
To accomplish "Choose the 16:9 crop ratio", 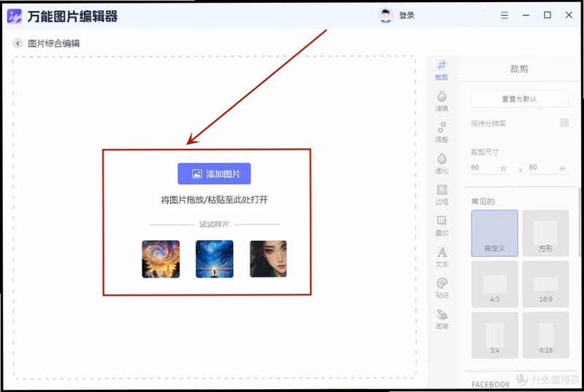I will [545, 284].
